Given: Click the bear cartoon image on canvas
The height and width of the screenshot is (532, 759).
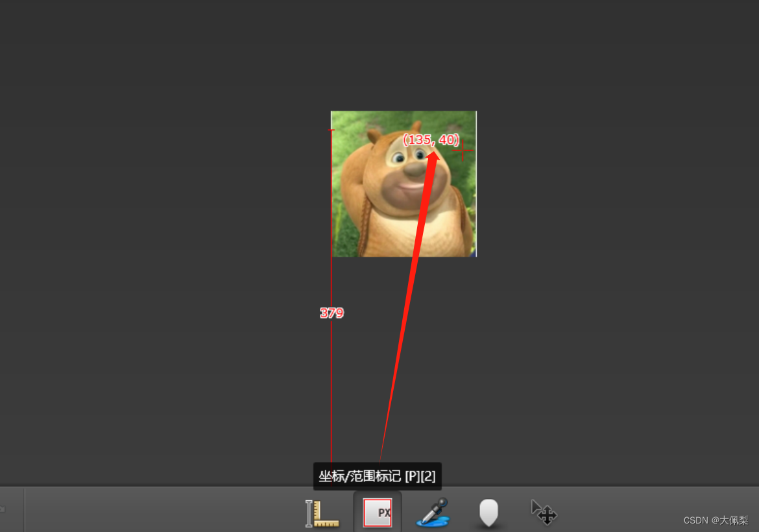Looking at the screenshot, I should tap(404, 184).
